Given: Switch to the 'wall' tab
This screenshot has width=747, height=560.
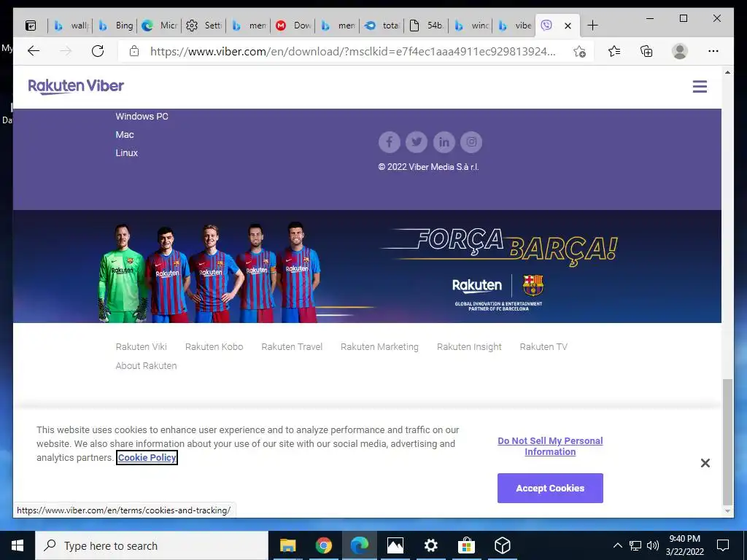Looking at the screenshot, I should click(x=71, y=26).
